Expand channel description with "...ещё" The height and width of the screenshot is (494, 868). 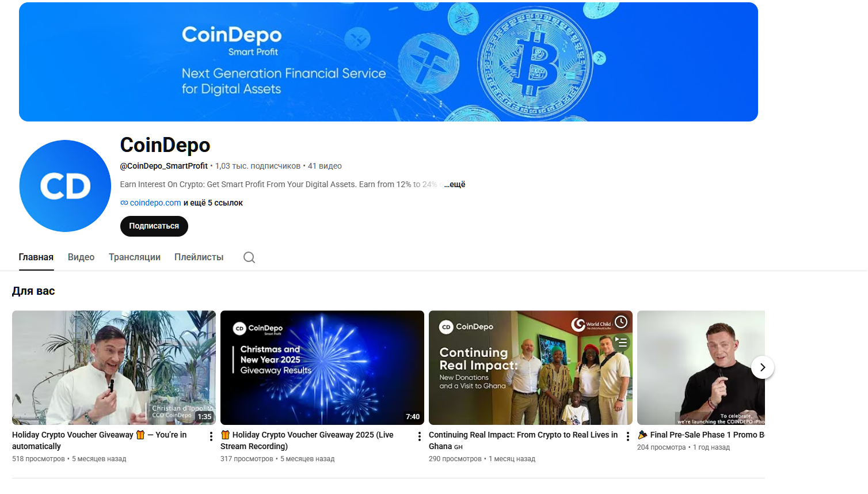(x=455, y=184)
